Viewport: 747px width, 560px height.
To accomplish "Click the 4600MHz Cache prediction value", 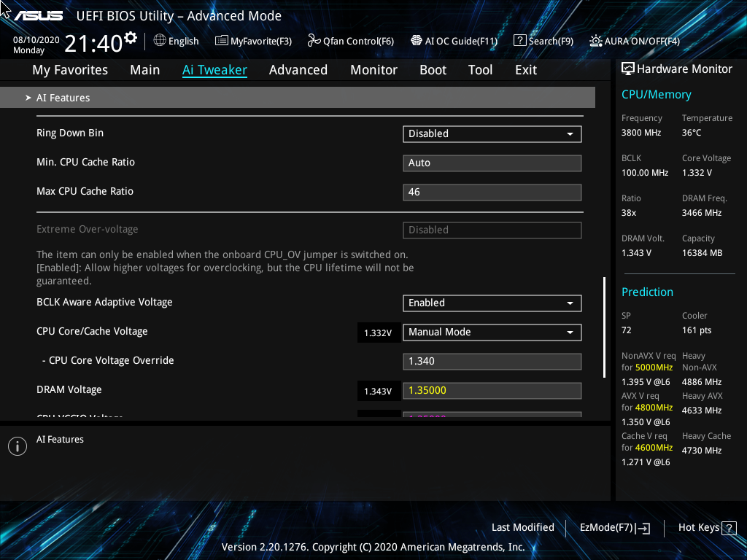I will pyautogui.click(x=654, y=448).
